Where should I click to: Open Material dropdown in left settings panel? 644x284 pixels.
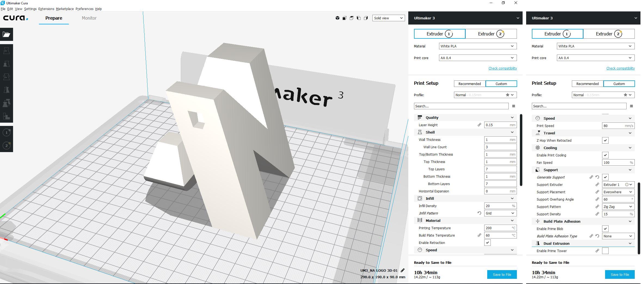(x=478, y=46)
